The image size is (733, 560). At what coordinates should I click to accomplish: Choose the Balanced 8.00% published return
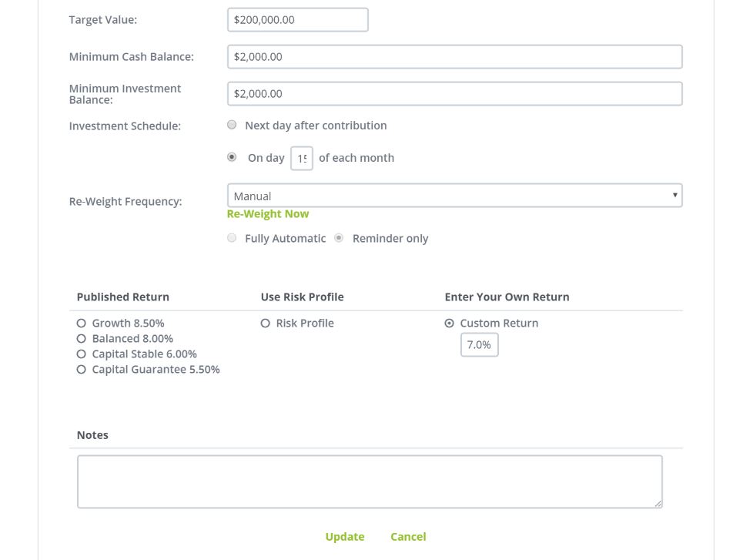81,339
